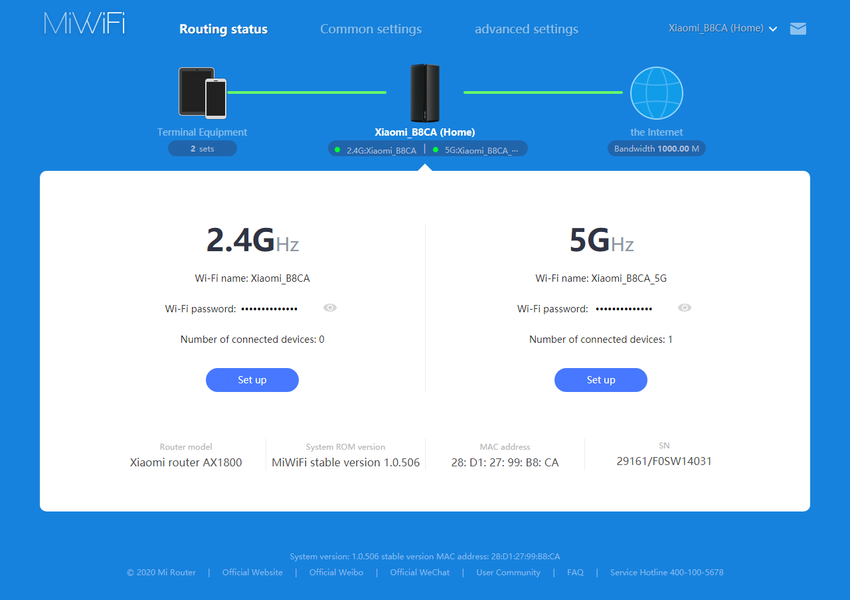850x600 pixels.
Task: Click the 2.4G Xiaomi_B8CA status indicator
Action: 376,150
